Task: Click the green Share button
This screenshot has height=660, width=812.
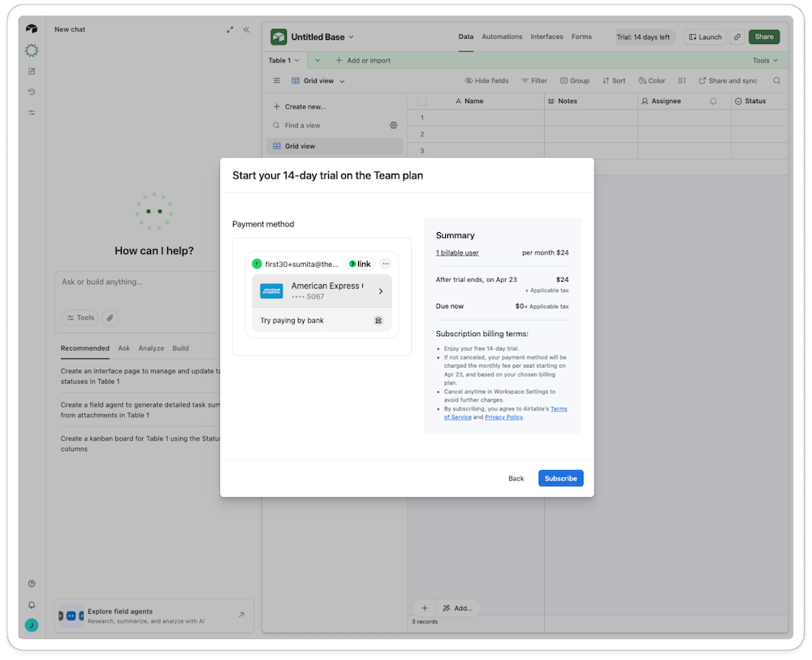Action: pyautogui.click(x=764, y=37)
